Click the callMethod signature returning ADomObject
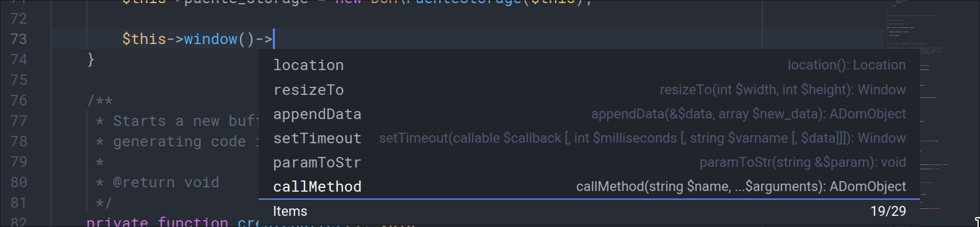Screen dimensions: 980x227 click(x=741, y=187)
